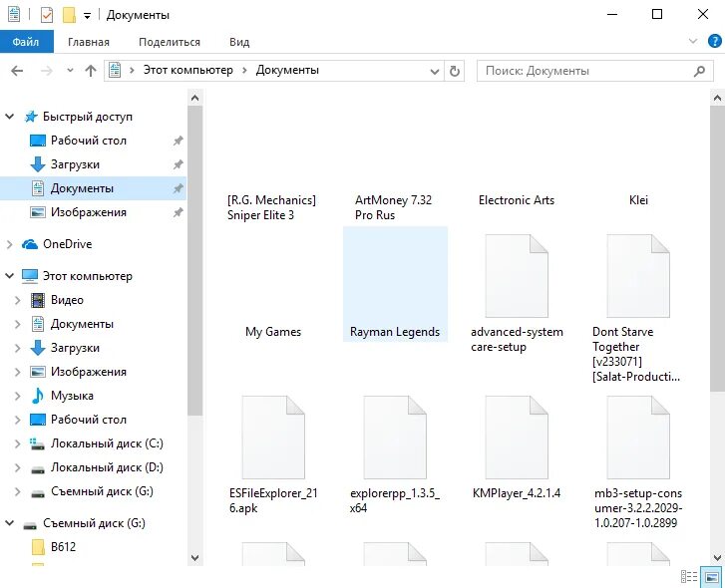
Task: Switch to the Поделиться ribbon tab
Action: [x=170, y=42]
